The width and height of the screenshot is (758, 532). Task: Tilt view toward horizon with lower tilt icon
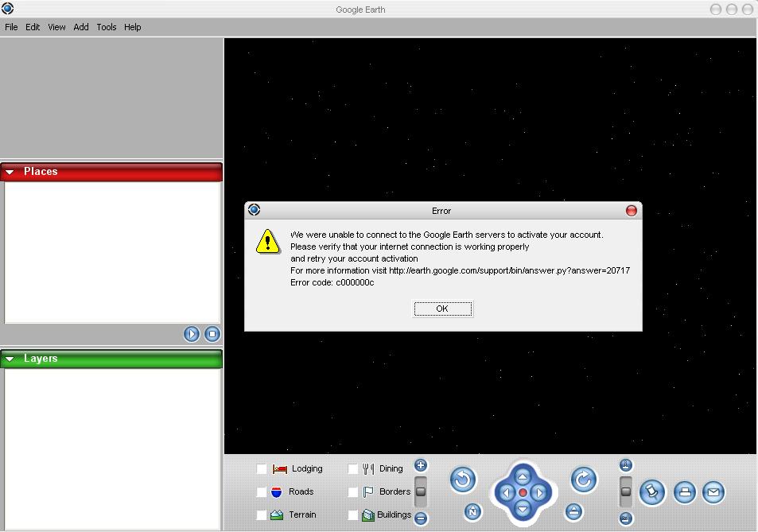pyautogui.click(x=625, y=518)
